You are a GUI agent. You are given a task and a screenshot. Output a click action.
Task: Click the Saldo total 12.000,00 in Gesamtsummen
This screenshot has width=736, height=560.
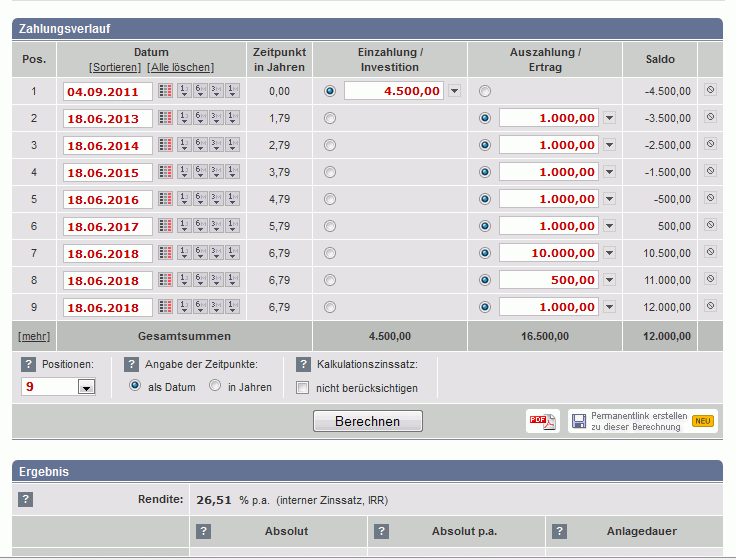[667, 336]
